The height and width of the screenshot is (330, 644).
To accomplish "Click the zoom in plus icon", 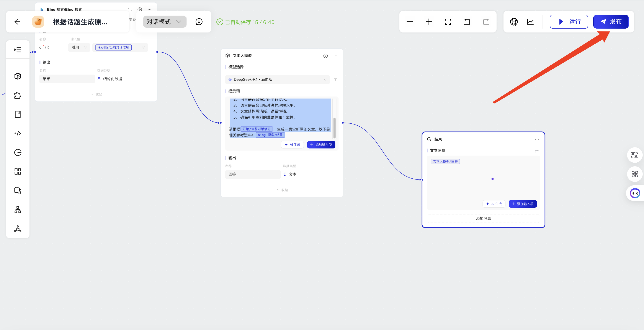I will 429,22.
